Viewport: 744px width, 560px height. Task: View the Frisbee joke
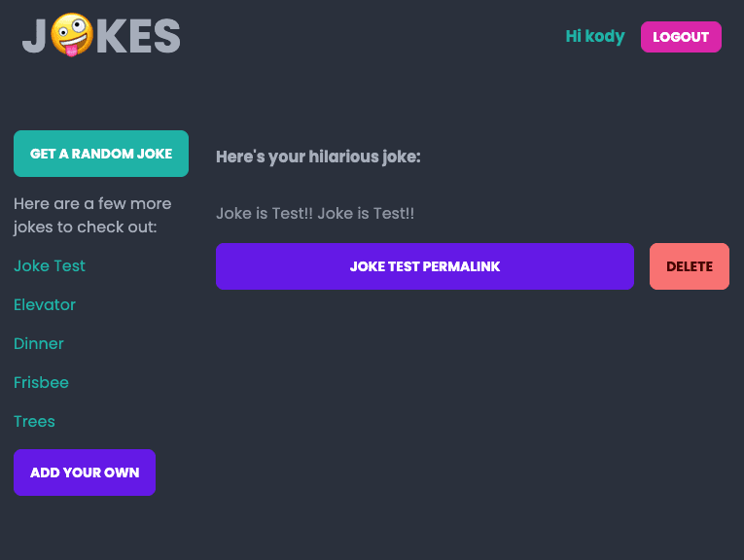[41, 382]
